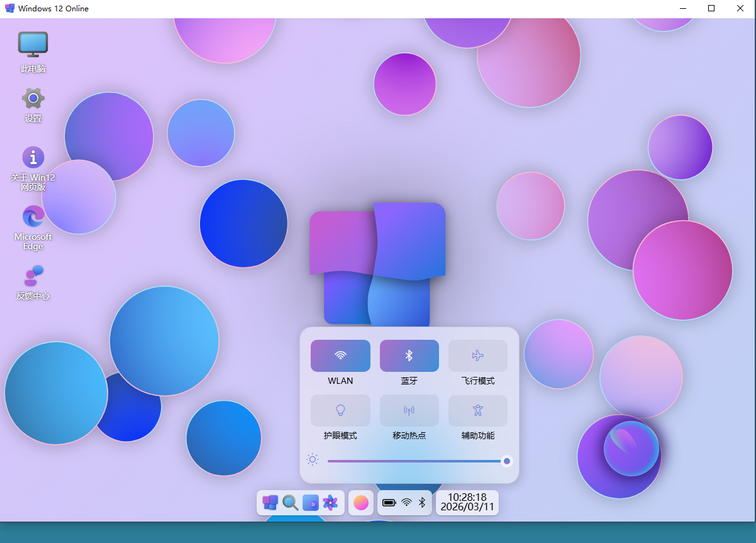Image resolution: width=756 pixels, height=543 pixels.
Task: Open the blue widgets panel icon
Action: 310,502
